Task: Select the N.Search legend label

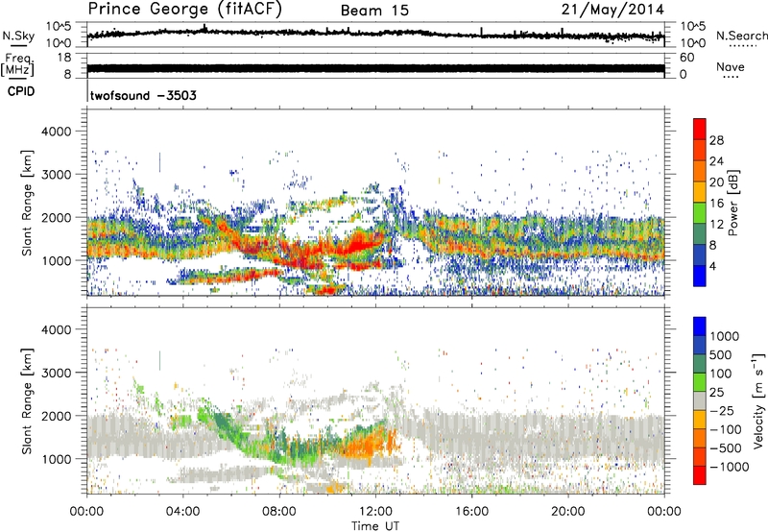Action: [741, 36]
